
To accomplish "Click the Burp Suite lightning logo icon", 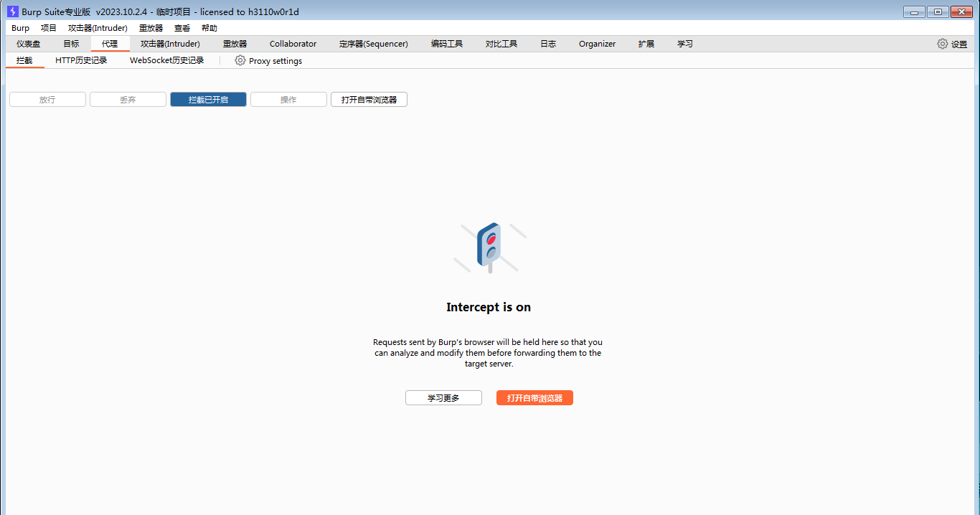I will pyautogui.click(x=13, y=11).
